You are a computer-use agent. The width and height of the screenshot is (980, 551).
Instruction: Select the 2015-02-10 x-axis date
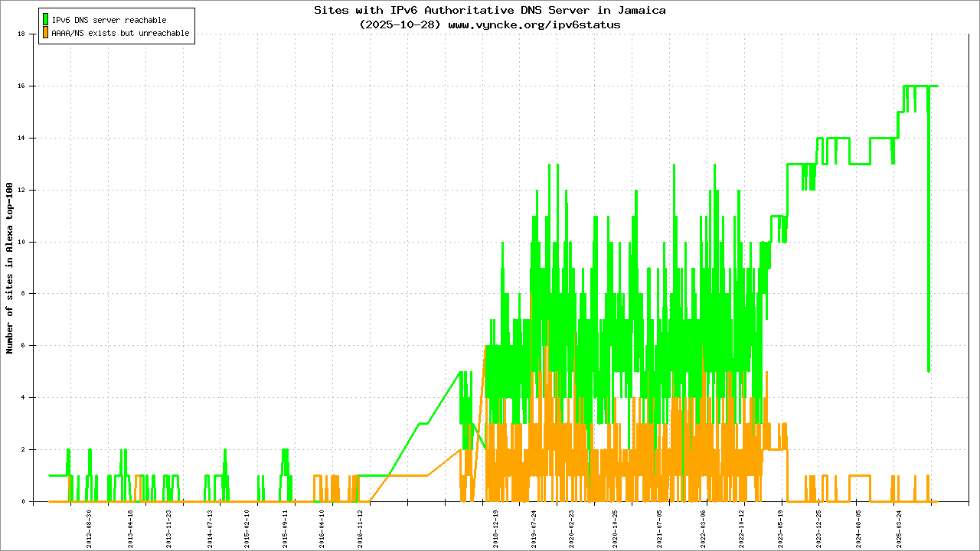click(247, 527)
